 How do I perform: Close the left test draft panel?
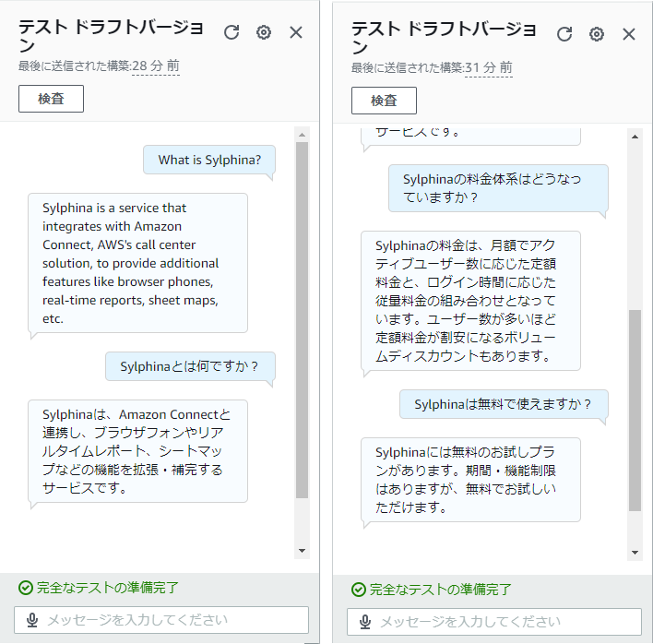(x=296, y=32)
